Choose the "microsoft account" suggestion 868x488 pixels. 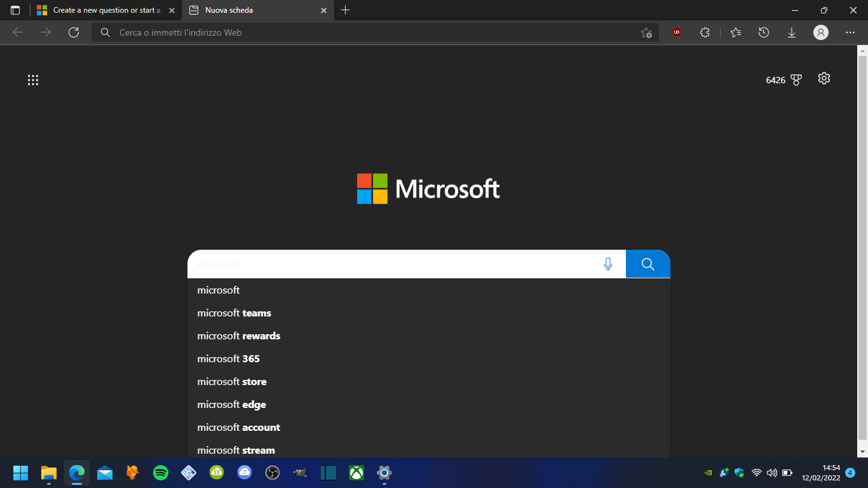coord(429,428)
